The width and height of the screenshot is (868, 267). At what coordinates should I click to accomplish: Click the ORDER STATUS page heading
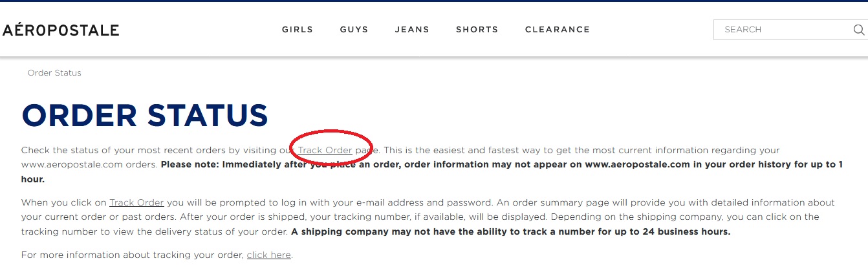tap(145, 116)
